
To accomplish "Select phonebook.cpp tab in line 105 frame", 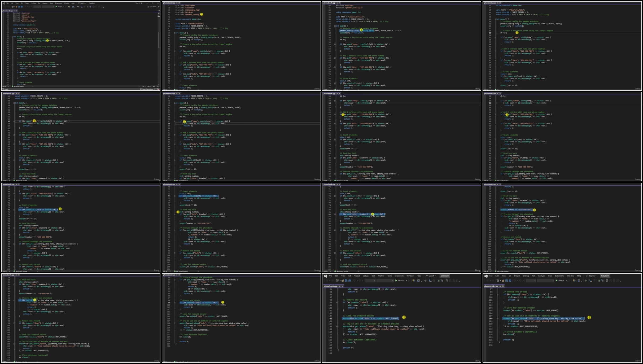I will point(331,286).
